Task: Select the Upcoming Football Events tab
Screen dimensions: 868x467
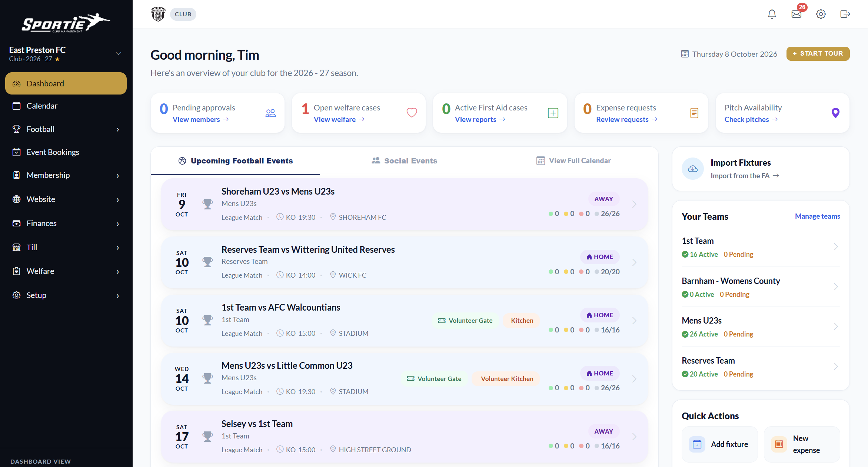Action: 235,161
